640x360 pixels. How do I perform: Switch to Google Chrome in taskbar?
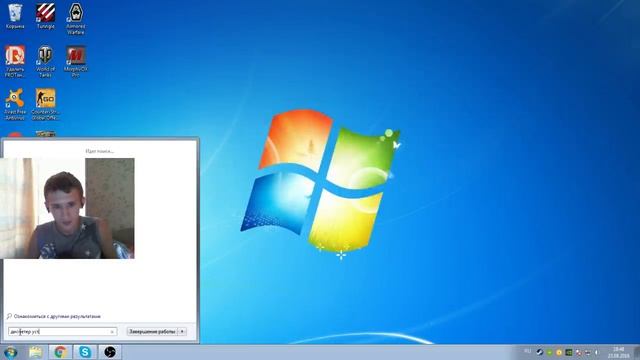(x=60, y=352)
